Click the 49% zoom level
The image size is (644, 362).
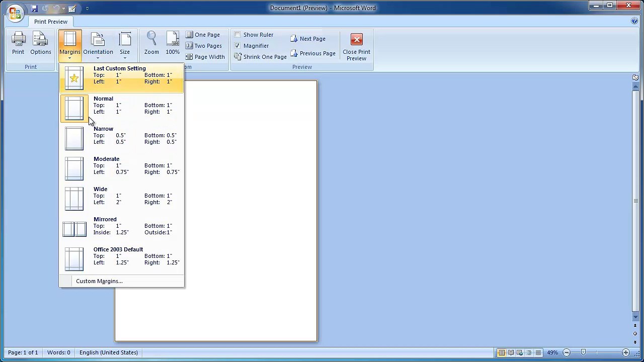(552, 352)
